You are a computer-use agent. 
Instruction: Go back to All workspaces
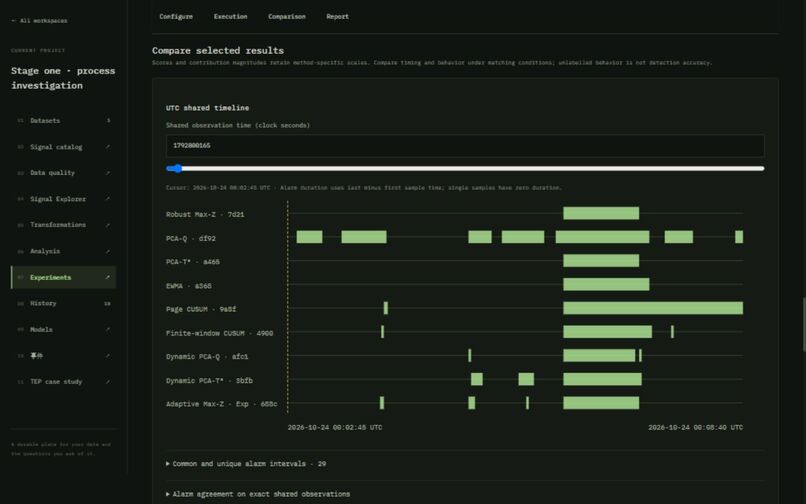(40, 21)
